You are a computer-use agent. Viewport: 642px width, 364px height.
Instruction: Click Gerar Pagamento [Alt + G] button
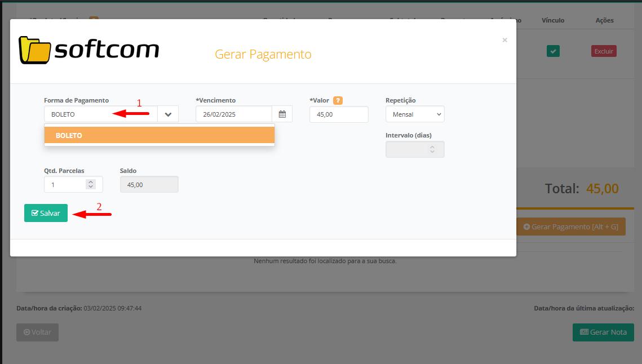click(x=571, y=227)
